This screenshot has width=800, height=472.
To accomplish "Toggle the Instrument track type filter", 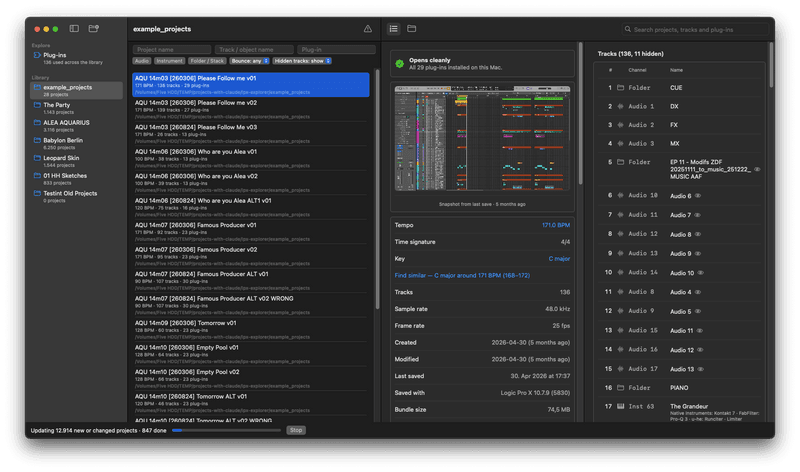I will click(169, 61).
